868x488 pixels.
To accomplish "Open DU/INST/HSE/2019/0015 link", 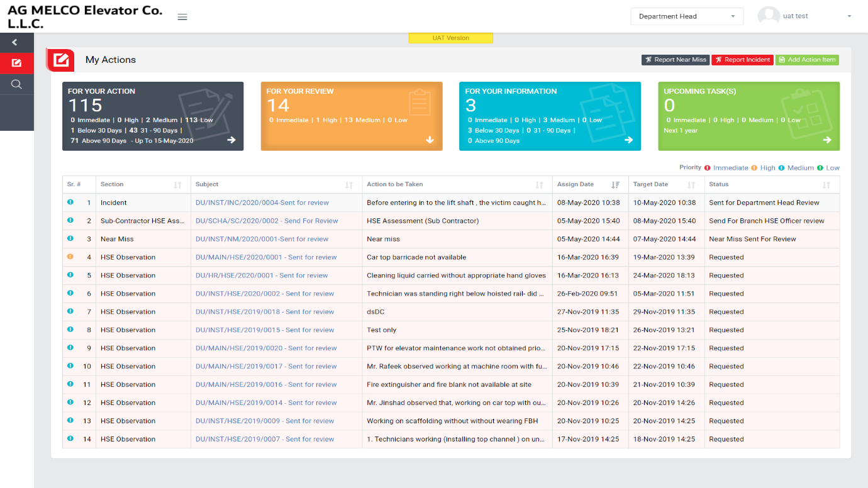I will click(265, 330).
